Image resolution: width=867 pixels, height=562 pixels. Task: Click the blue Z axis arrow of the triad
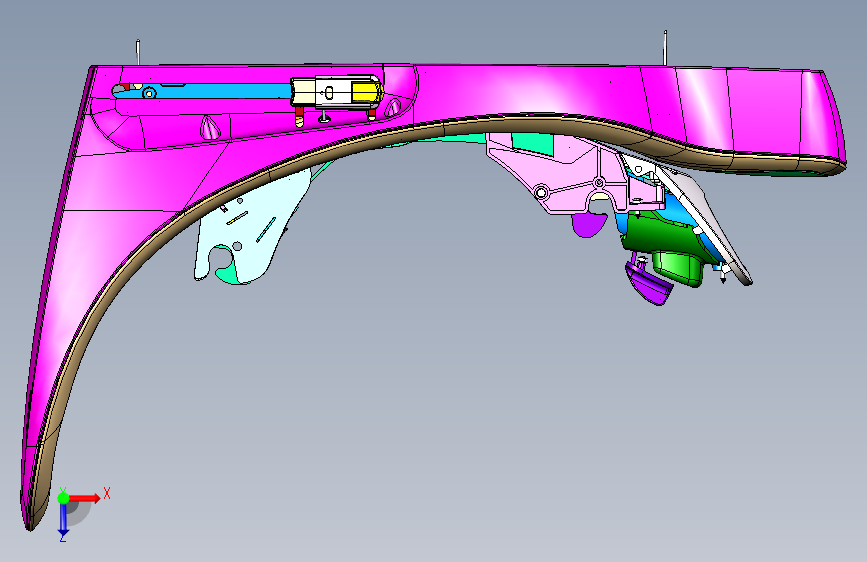click(63, 520)
